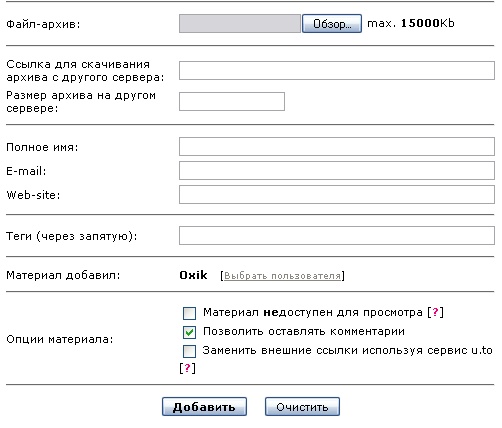Viewport: 502px width, 428px height.
Task: Click the Файл-архив file path field
Action: pos(240,23)
